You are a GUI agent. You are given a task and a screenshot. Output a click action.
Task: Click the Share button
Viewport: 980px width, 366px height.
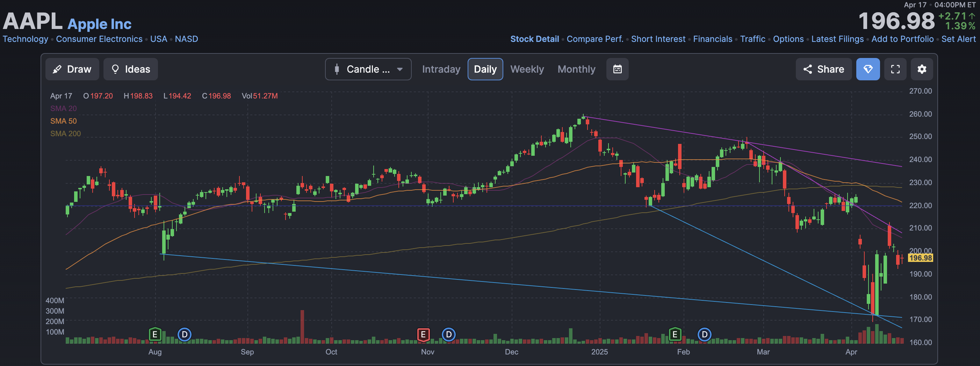[x=824, y=69]
